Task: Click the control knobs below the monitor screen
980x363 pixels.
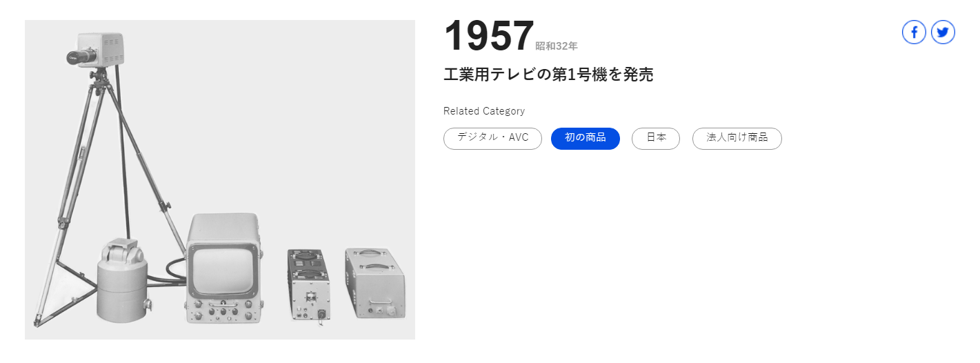Action: 222,312
